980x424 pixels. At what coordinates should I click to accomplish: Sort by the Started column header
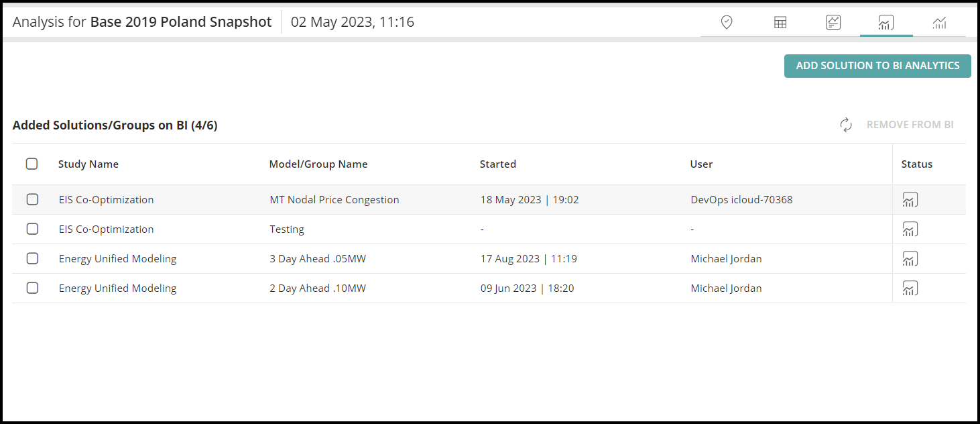click(498, 164)
